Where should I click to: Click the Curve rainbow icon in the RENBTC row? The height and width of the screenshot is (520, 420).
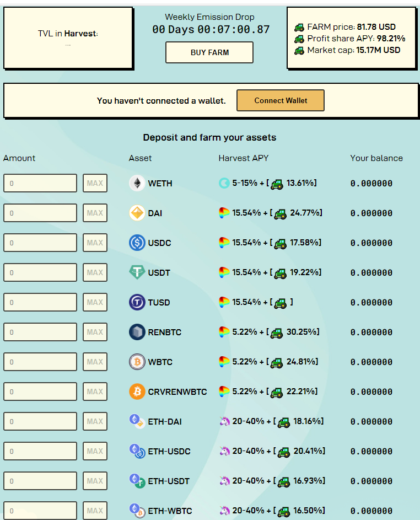[224, 331]
